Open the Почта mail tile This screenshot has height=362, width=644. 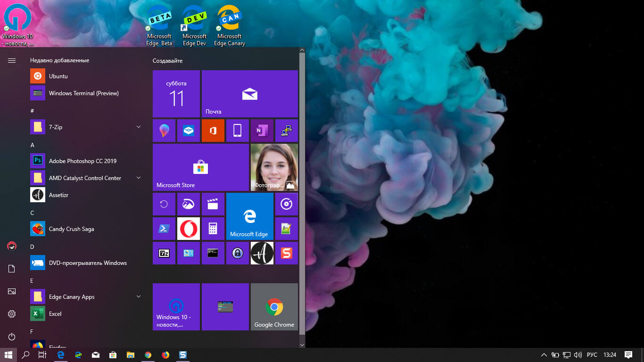250,94
